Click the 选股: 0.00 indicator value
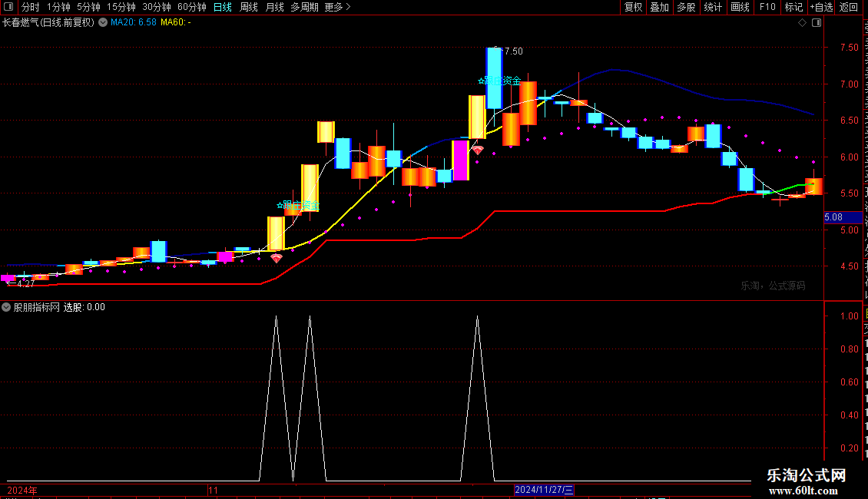Viewport: 868px width, 499px height. tap(84, 307)
